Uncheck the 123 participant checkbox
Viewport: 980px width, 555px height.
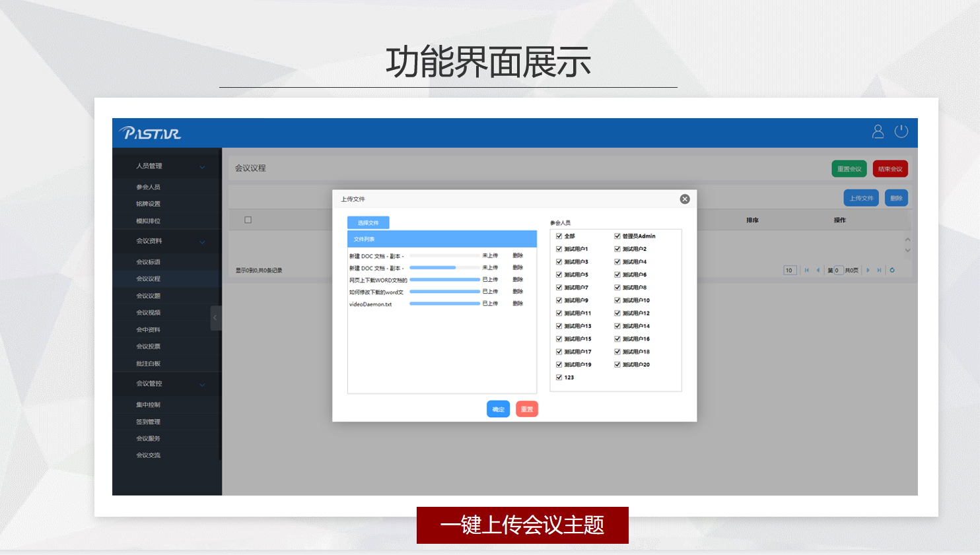(559, 377)
